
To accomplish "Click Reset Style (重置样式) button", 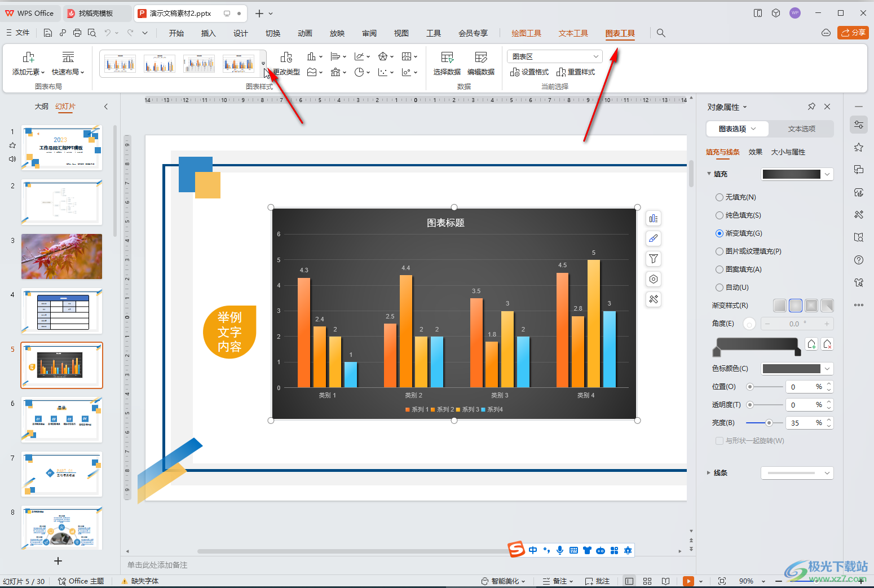I will click(x=576, y=72).
